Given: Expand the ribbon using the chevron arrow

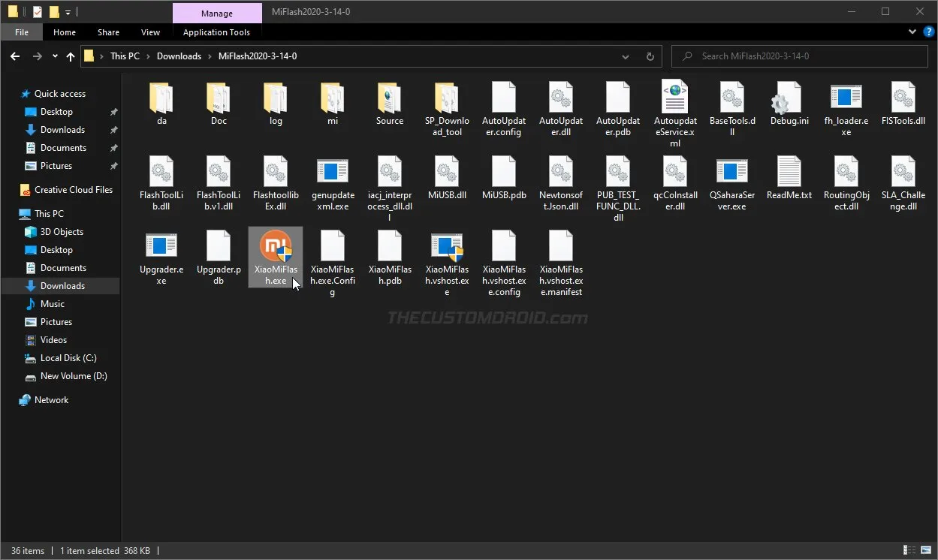Looking at the screenshot, I should click(x=910, y=32).
